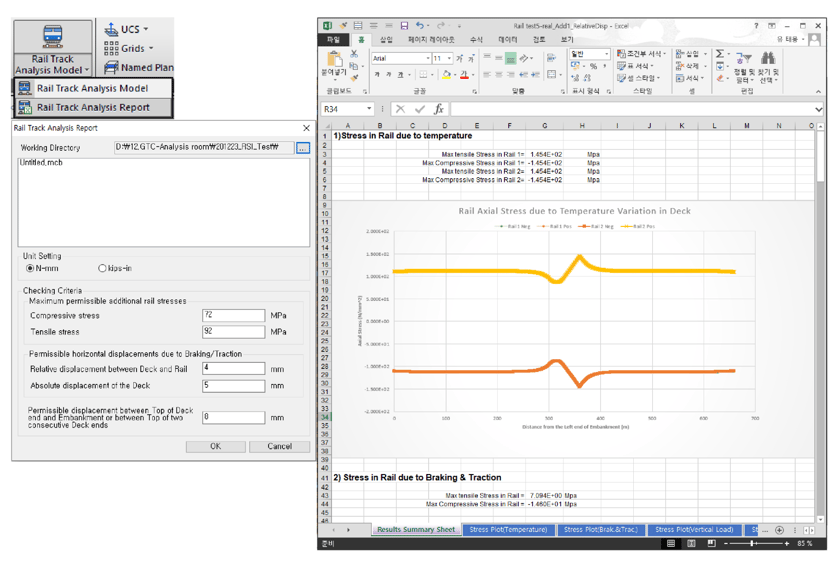837x565 pixels.
Task: Click the OK button in report dialog
Action: pyautogui.click(x=215, y=446)
